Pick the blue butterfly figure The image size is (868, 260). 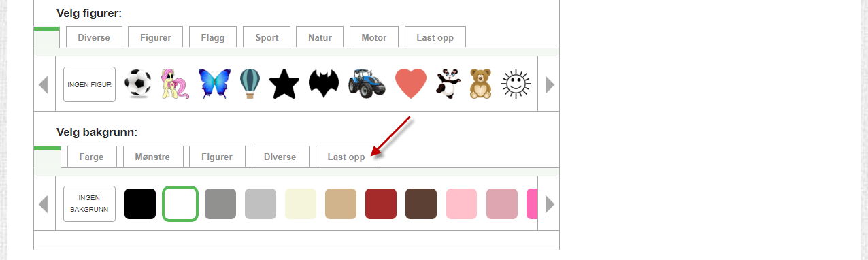coord(214,84)
